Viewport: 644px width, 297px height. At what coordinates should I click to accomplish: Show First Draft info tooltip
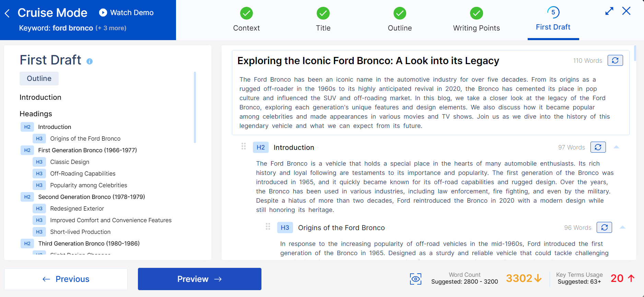90,61
